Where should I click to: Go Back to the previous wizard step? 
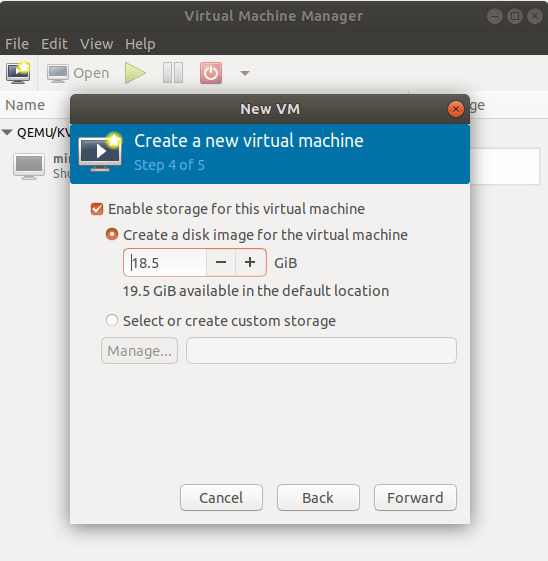tap(318, 498)
